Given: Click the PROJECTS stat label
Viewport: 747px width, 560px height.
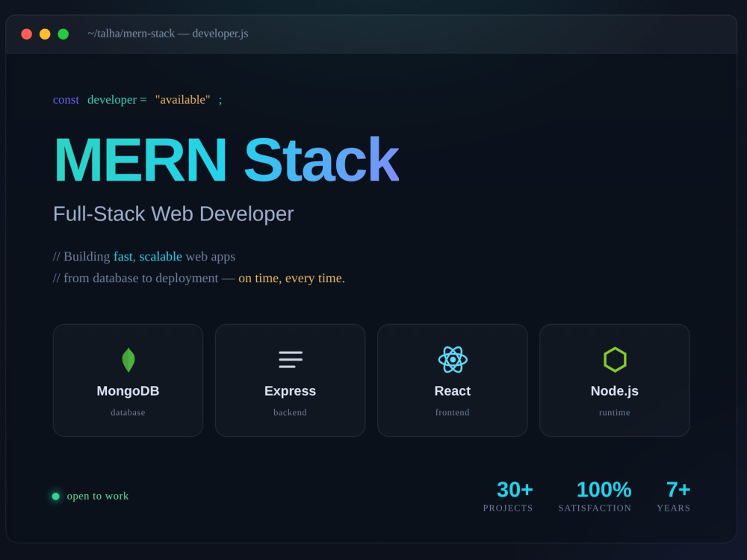Looking at the screenshot, I should click(508, 508).
